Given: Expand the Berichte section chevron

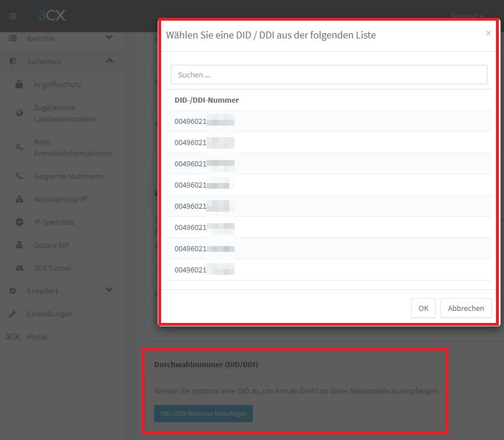Looking at the screenshot, I should (110, 38).
